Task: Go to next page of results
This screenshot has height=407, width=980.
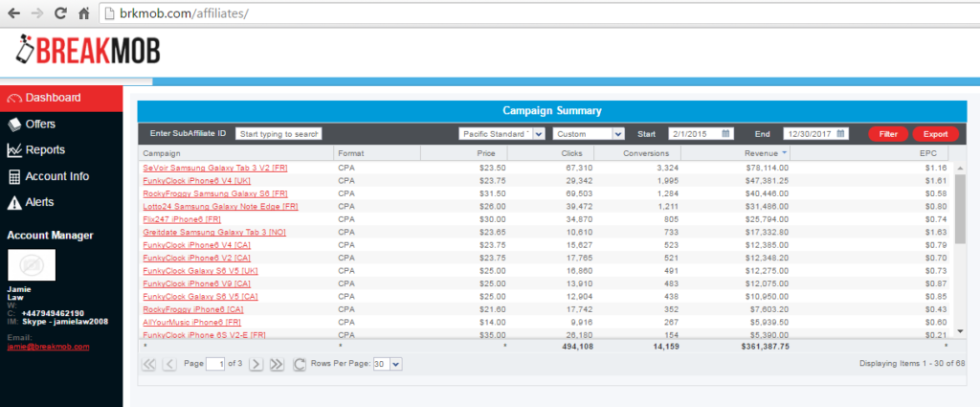Action: point(256,364)
